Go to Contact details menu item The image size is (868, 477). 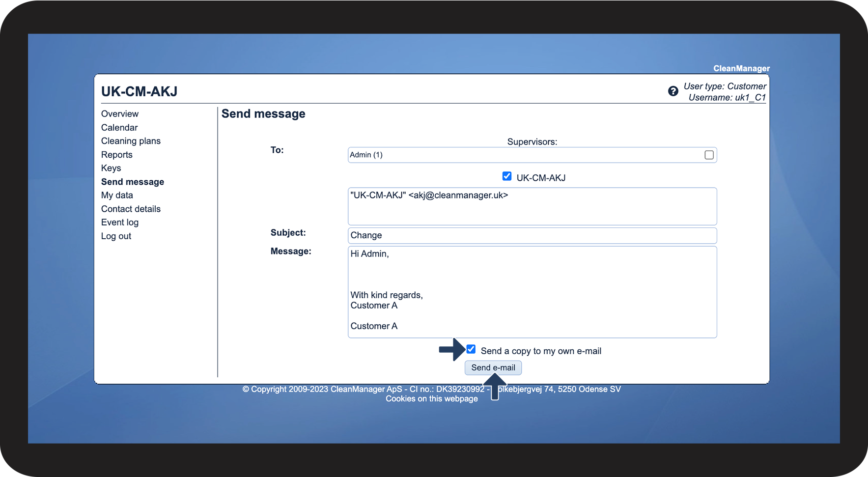tap(131, 209)
